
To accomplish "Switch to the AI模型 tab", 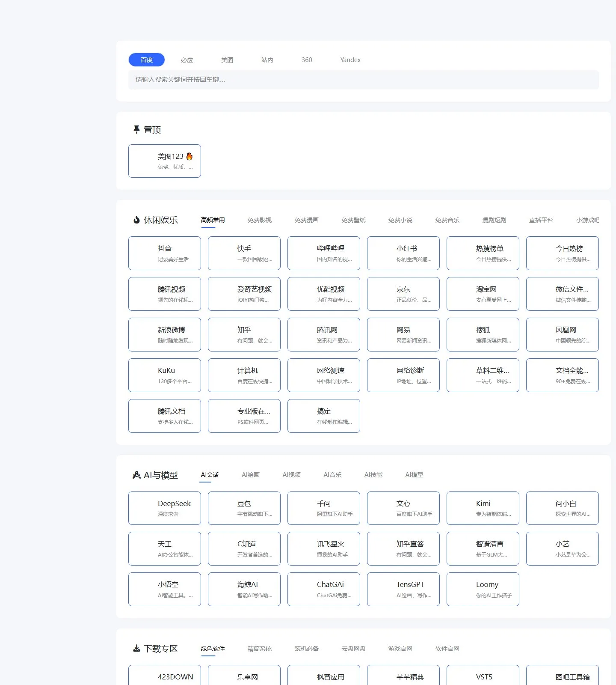I will [414, 475].
